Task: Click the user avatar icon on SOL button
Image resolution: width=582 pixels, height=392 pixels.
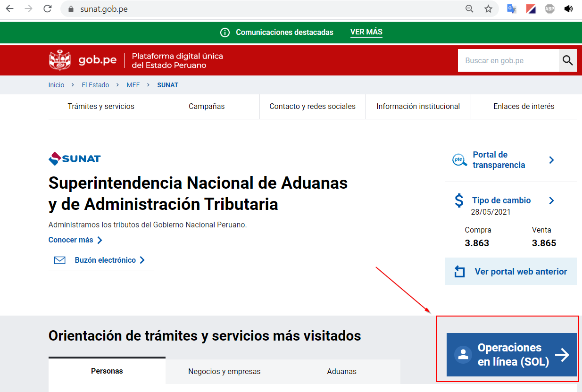Action: [463, 355]
